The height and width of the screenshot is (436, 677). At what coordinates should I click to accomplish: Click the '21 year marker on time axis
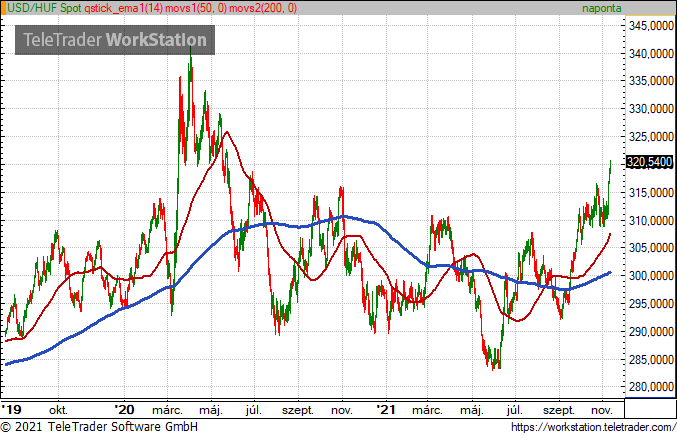point(386,409)
